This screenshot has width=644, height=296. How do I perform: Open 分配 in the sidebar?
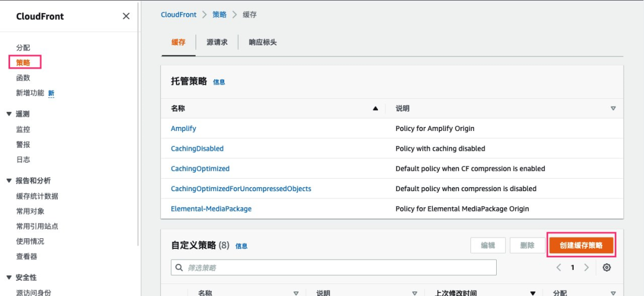pos(23,48)
